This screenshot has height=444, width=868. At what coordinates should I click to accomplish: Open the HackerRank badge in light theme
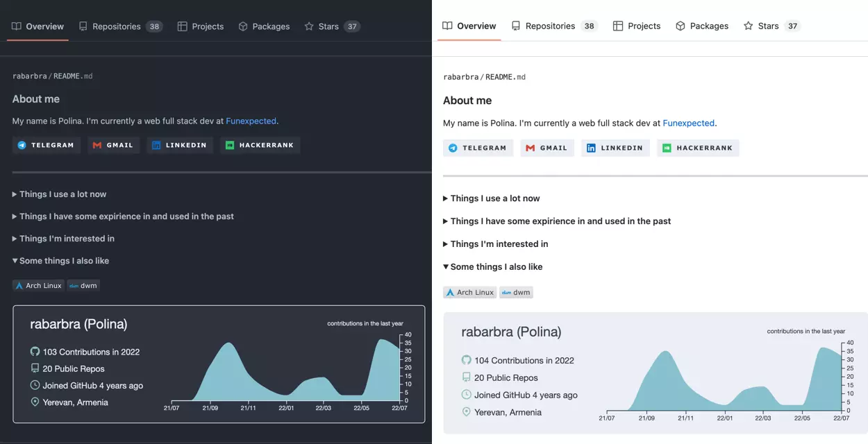[698, 148]
